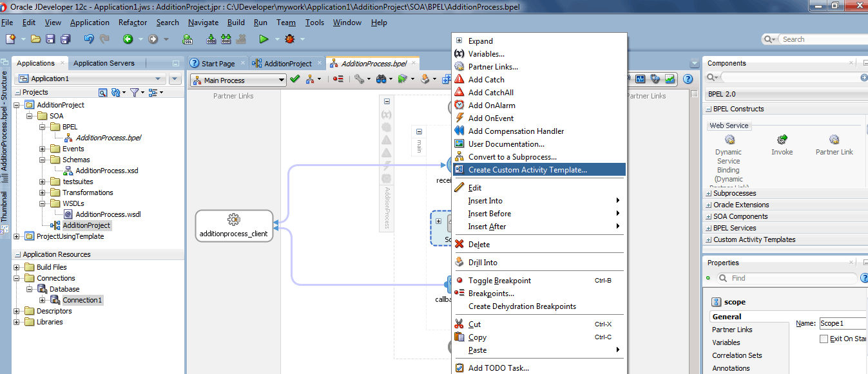Select the additionprocess_client partner link
The width and height of the screenshot is (868, 374).
click(x=234, y=225)
